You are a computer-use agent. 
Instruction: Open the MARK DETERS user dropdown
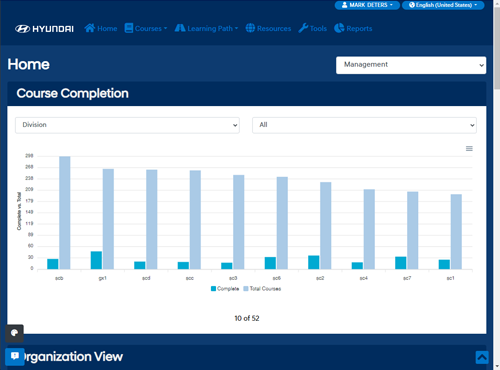tap(367, 5)
